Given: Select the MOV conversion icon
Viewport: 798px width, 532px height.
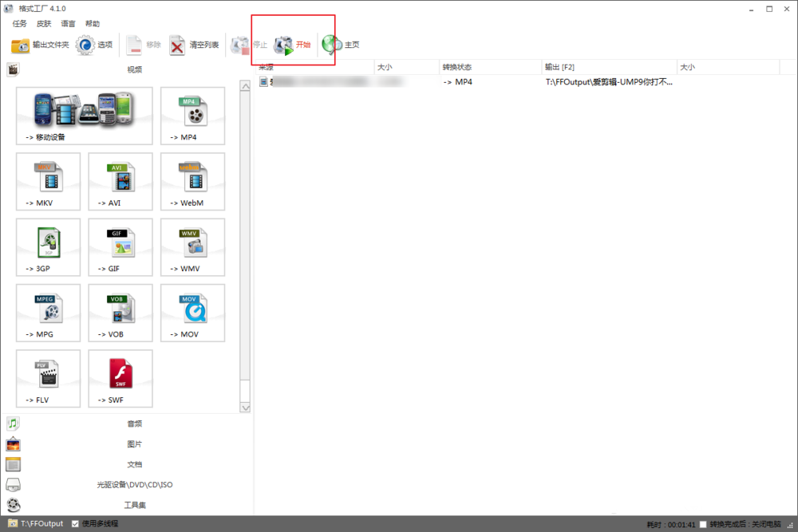Looking at the screenshot, I should [x=192, y=313].
